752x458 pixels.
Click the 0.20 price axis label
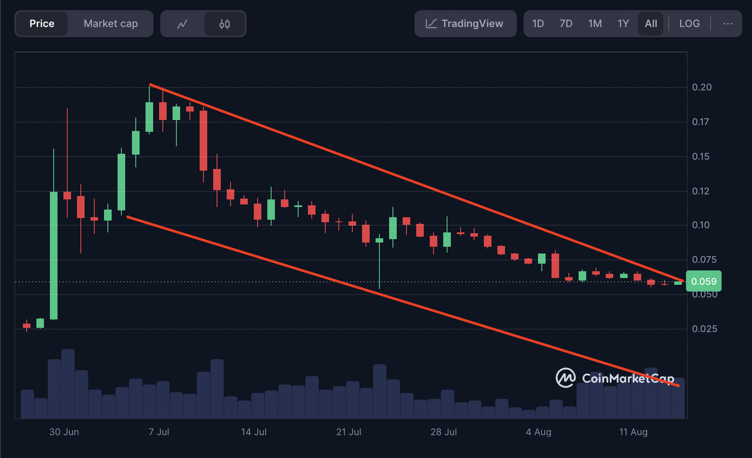point(702,88)
